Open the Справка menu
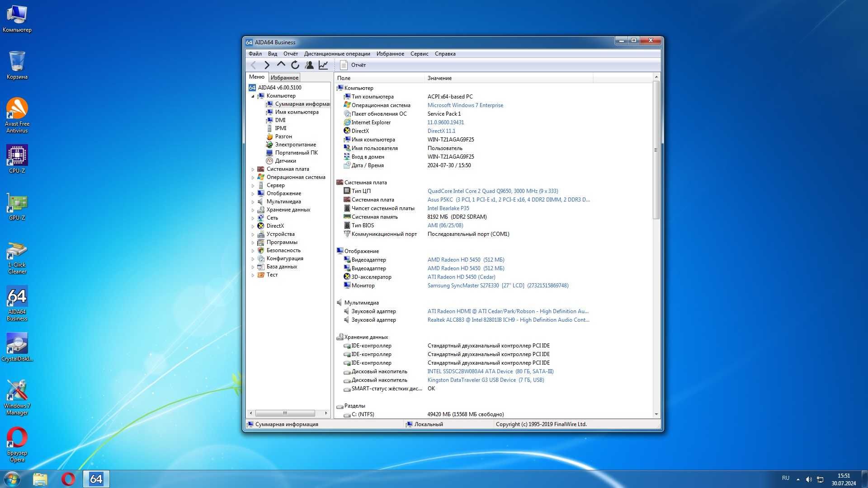This screenshot has height=488, width=868. pos(445,54)
